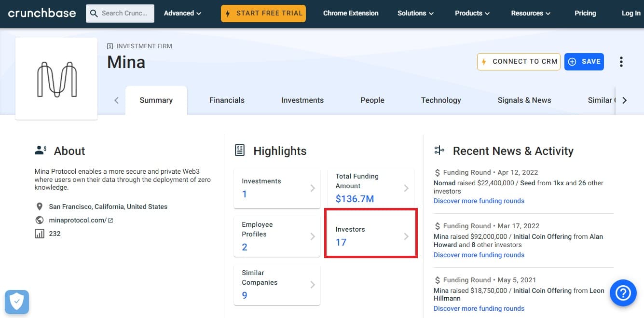Click the Investment Firm type icon
Viewport: 644px width, 318px height.
(x=110, y=46)
